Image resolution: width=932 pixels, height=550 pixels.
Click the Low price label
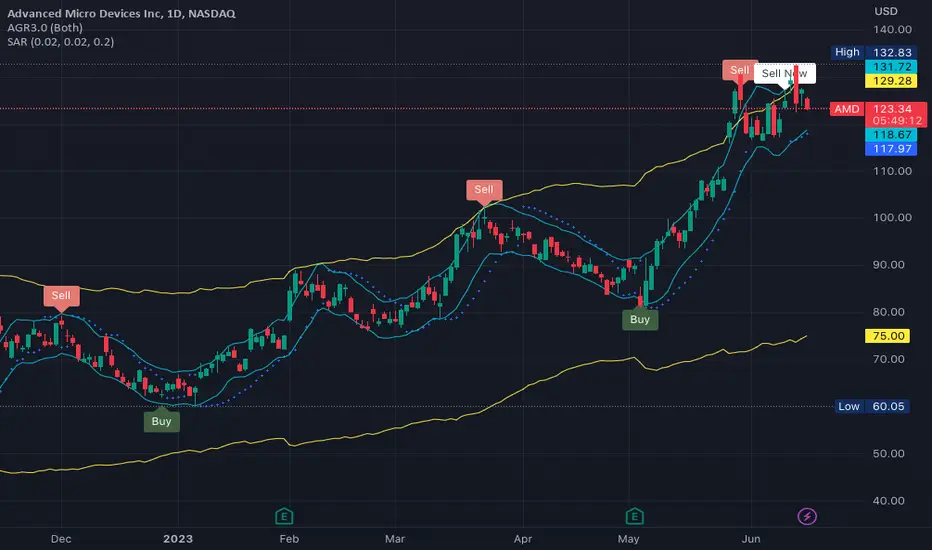pos(849,407)
